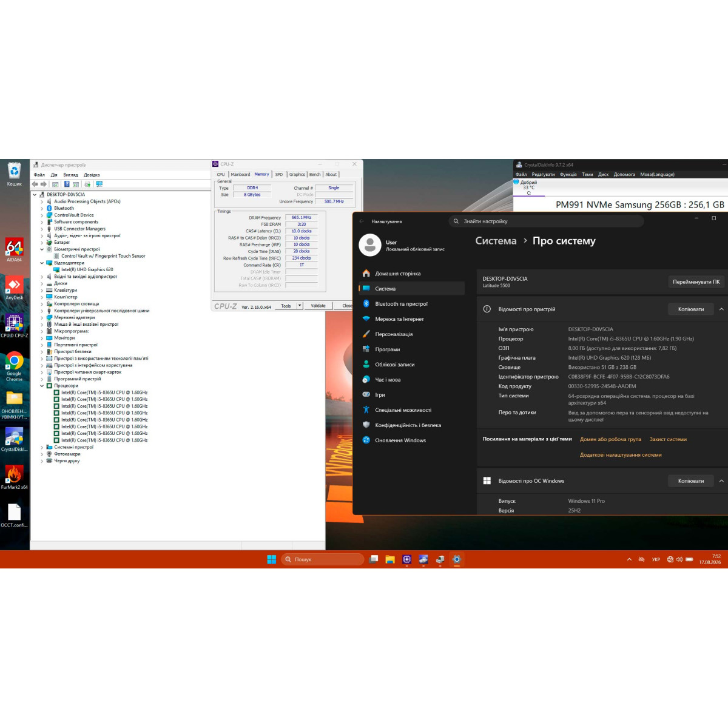Click Копіювати in the device info section
This screenshot has height=728, width=728.
691,309
